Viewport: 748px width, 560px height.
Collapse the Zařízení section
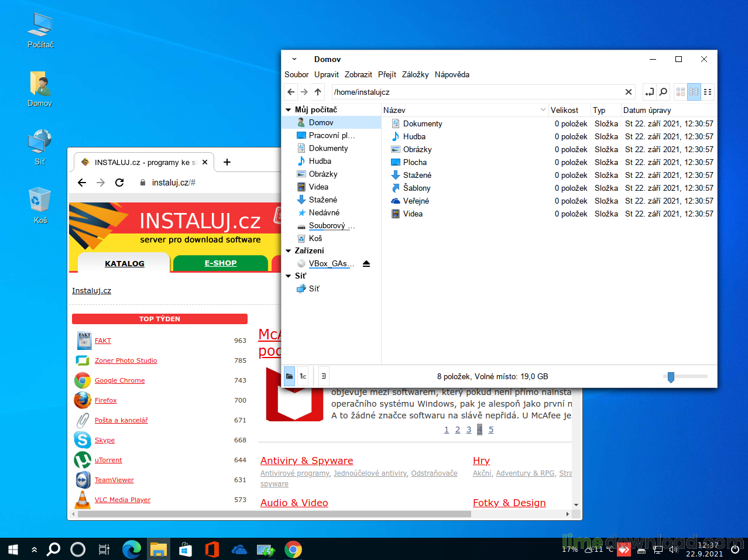point(288,251)
